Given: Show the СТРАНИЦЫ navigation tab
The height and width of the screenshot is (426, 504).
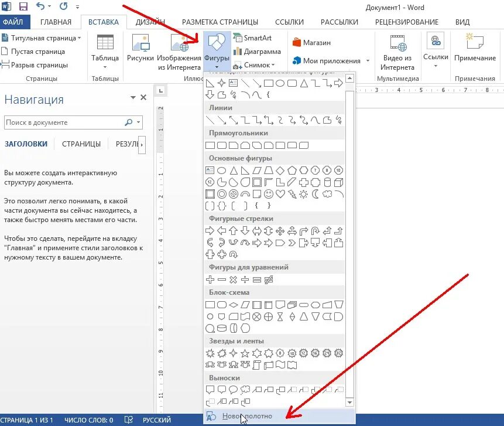Looking at the screenshot, I should tap(81, 144).
